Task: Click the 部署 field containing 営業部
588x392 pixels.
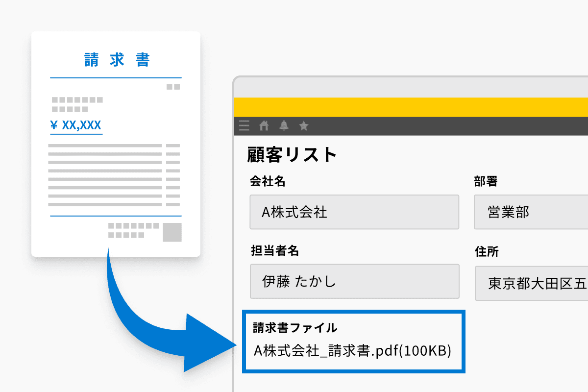Action: (x=532, y=212)
